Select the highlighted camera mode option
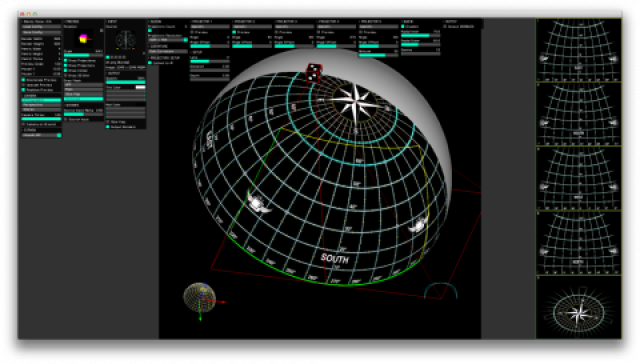This screenshot has height=364, width=640. tap(41, 100)
